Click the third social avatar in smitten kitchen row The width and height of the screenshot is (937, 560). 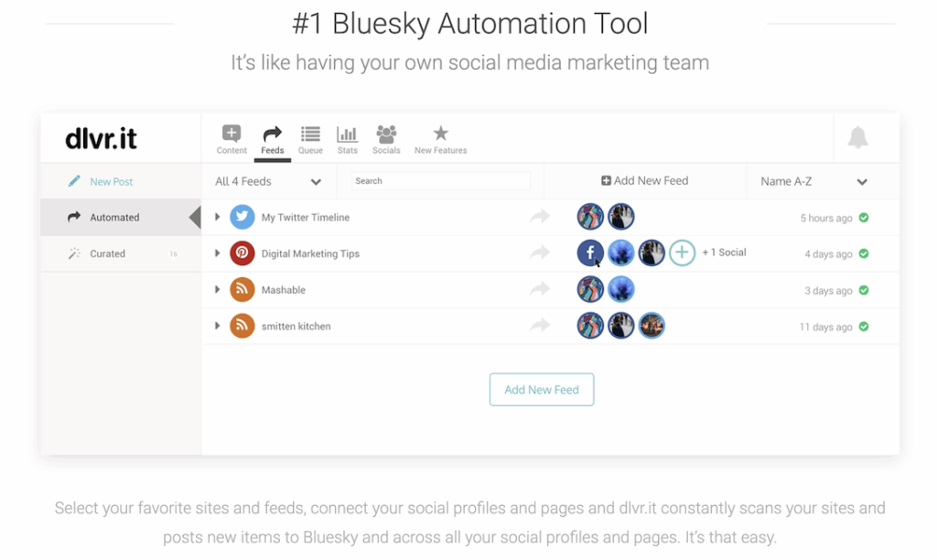pyautogui.click(x=652, y=326)
